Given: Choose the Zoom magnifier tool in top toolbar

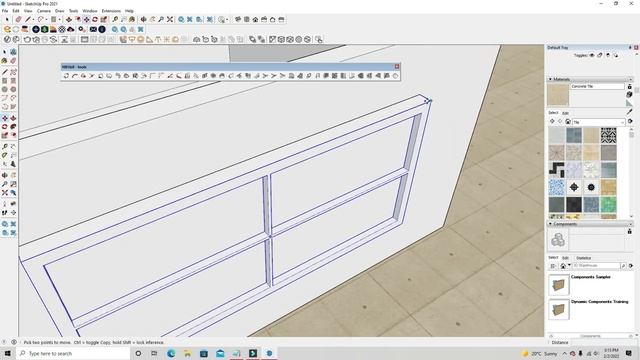Looking at the screenshot, I should pos(161,19).
